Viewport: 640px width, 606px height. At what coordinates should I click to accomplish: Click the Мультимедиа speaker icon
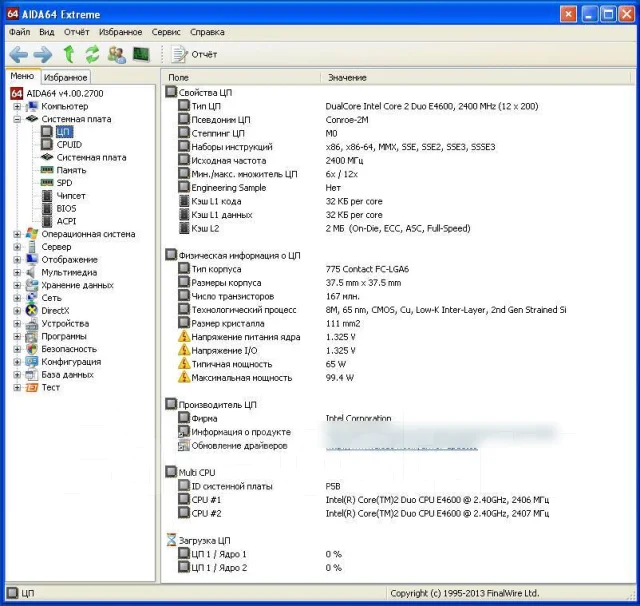[x=31, y=272]
